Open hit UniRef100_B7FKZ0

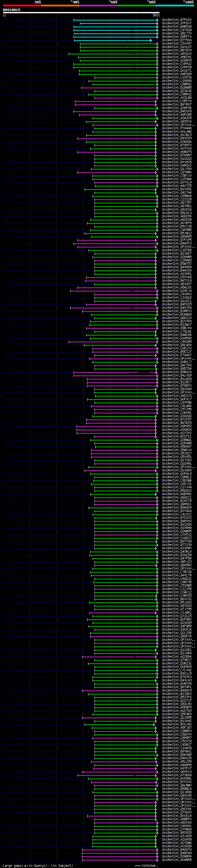pos(176,20)
